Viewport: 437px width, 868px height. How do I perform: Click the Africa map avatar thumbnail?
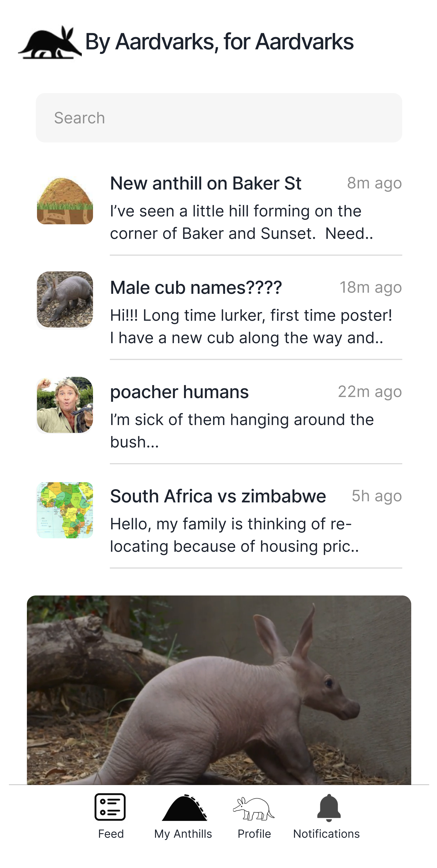[x=65, y=510]
